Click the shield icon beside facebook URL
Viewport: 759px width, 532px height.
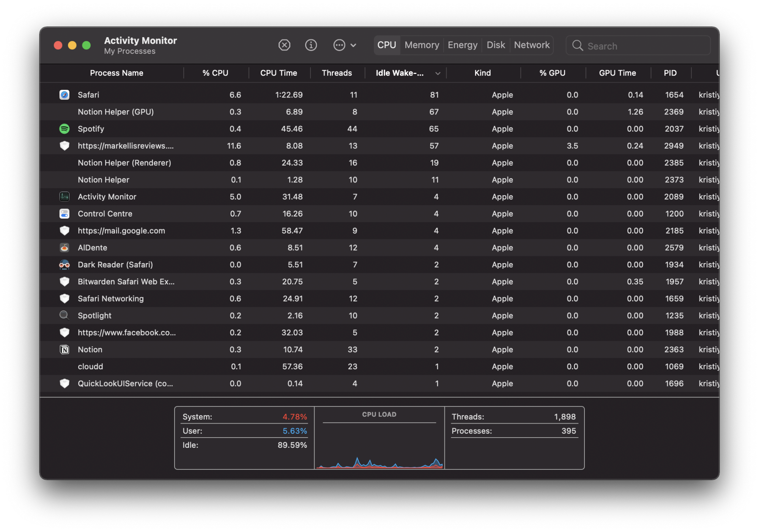tap(65, 333)
